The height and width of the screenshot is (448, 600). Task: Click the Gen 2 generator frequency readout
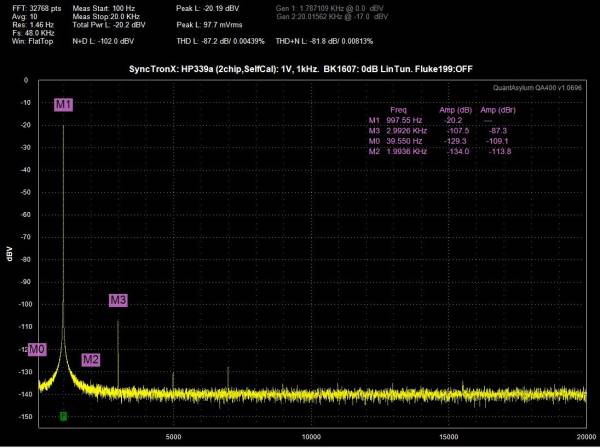tap(332, 16)
